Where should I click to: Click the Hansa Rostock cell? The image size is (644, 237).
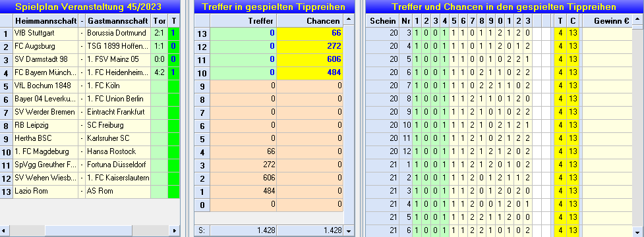[x=118, y=151]
